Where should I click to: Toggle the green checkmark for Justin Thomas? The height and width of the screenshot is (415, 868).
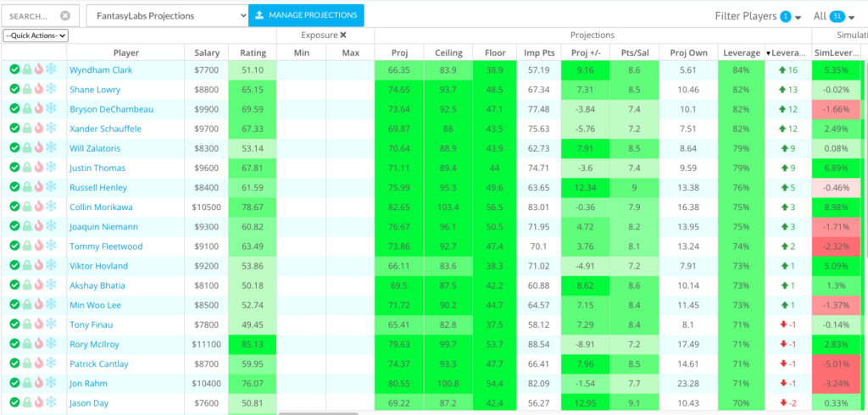[x=14, y=168]
